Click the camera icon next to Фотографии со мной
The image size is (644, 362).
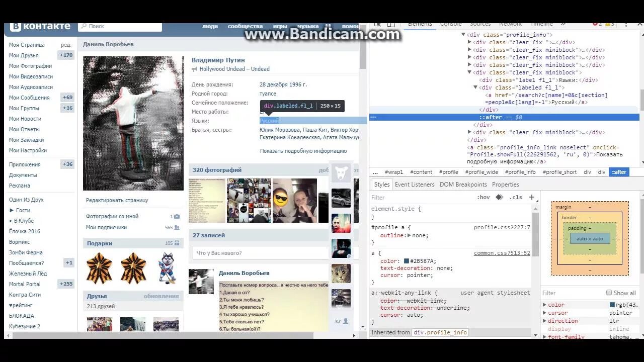point(177,217)
